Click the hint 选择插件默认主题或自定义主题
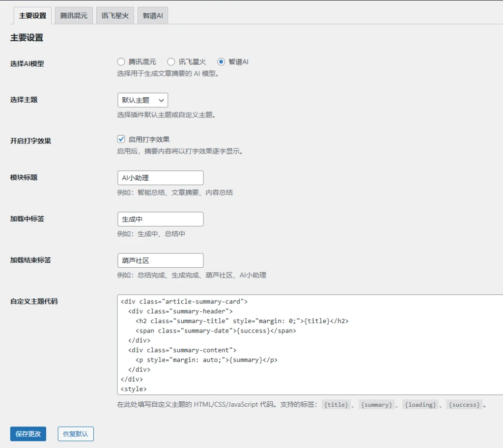The width and height of the screenshot is (503, 448). 166,114
